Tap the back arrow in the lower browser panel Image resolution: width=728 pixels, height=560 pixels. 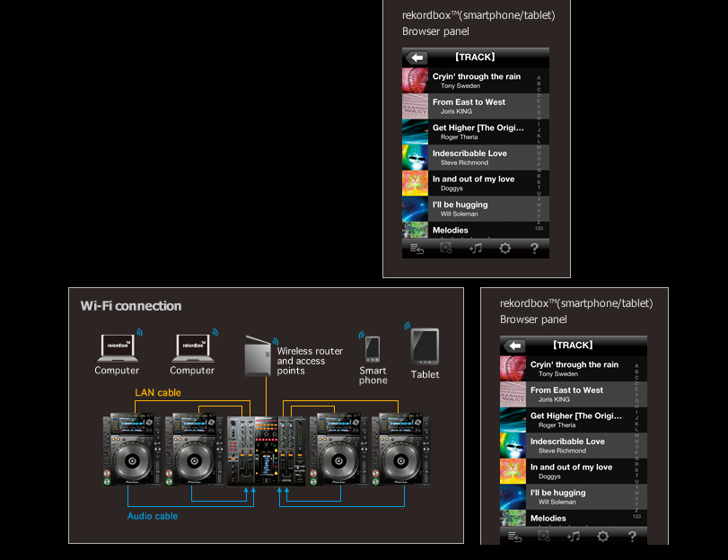(x=514, y=346)
